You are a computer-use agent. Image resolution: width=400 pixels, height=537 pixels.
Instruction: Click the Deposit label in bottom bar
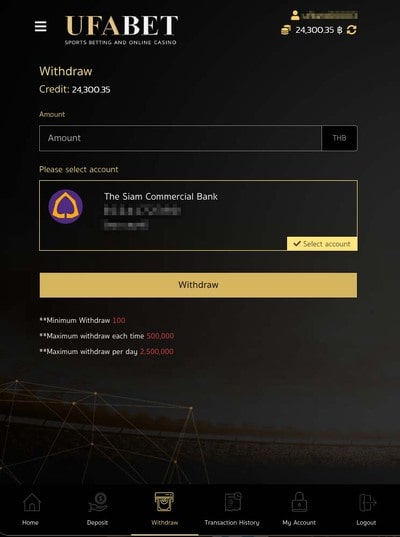tap(97, 523)
